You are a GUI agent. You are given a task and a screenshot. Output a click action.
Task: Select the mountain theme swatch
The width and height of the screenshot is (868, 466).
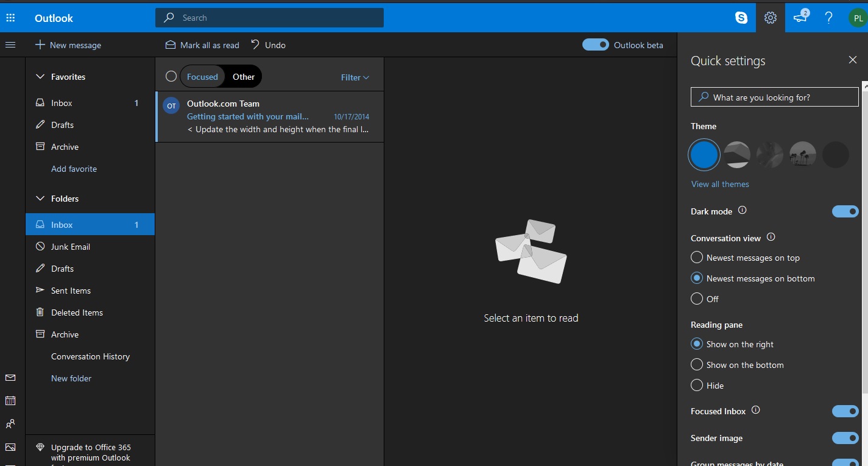pyautogui.click(x=737, y=155)
